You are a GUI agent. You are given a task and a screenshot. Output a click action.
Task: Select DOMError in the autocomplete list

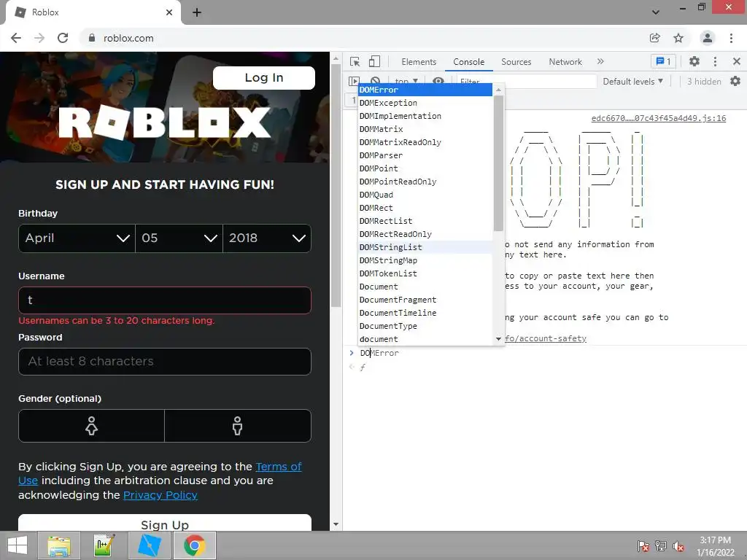pyautogui.click(x=425, y=90)
